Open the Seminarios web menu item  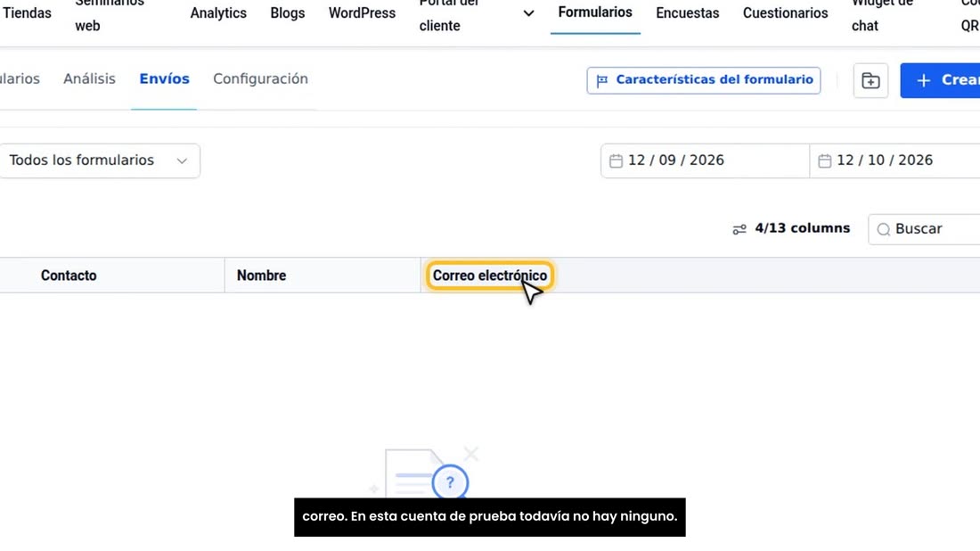(x=110, y=13)
